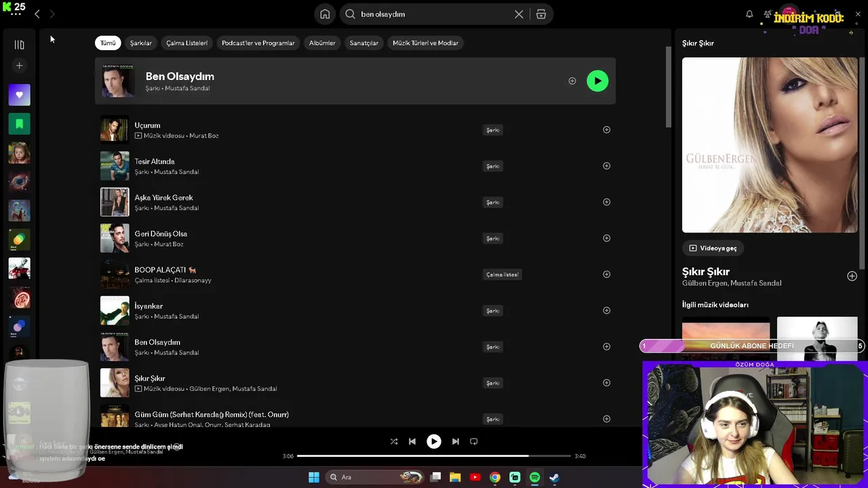
Task: Select the Şarkılar filter chip
Action: pos(141,43)
